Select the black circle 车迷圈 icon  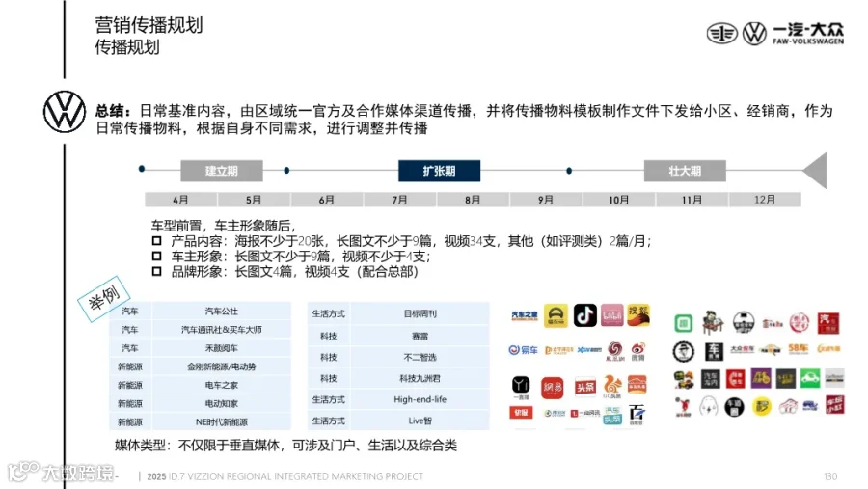click(734, 407)
